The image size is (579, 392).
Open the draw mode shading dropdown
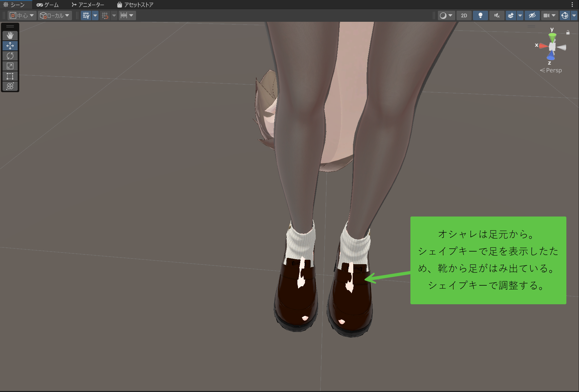(446, 15)
